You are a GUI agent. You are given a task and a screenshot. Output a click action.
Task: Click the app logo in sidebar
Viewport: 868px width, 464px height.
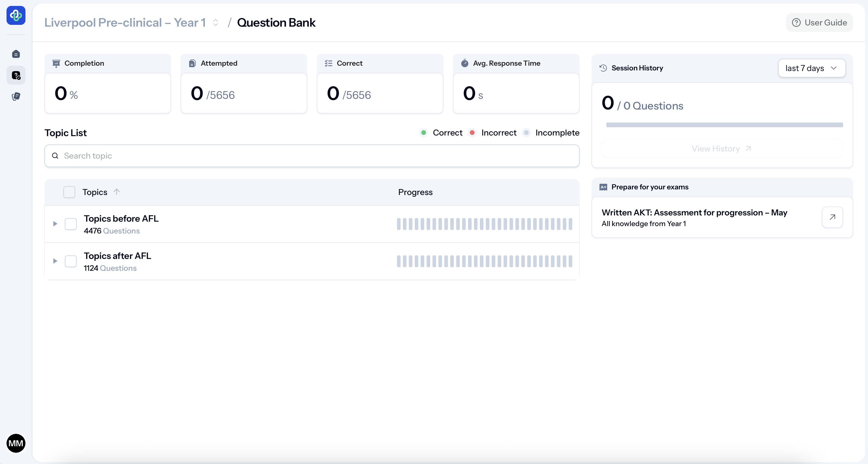(x=16, y=15)
